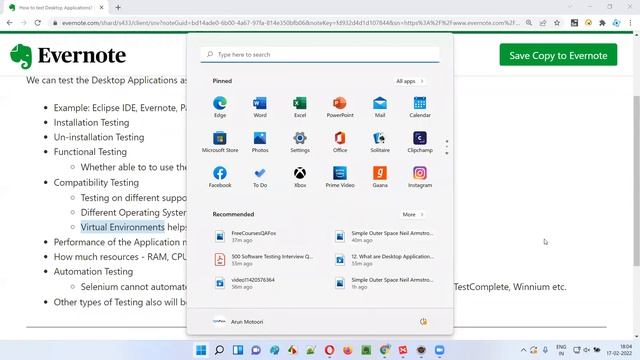This screenshot has height=360, width=640.
Task: Open the Xbox app
Action: (x=300, y=177)
